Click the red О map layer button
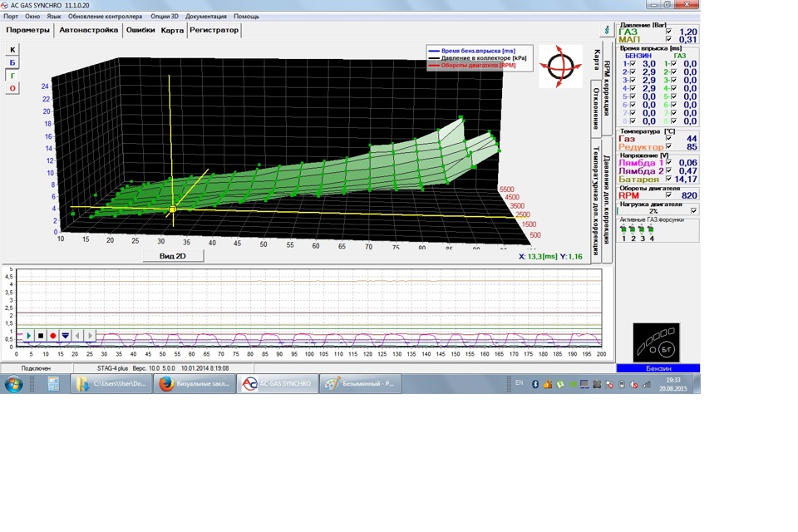This screenshot has height=532, width=798. [12, 88]
